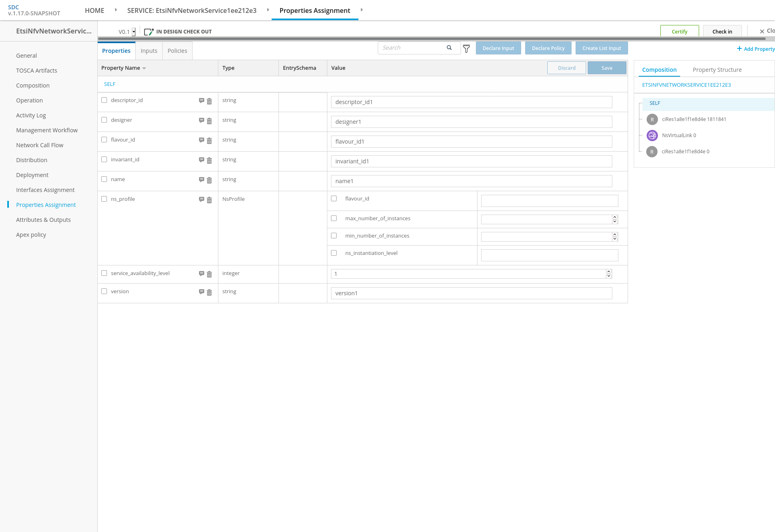
Task: Delete the designer property via trash icon
Action: 209,121
